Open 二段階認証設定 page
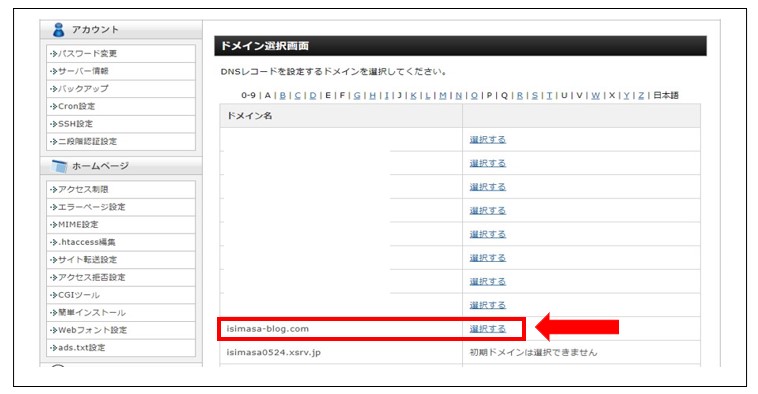The height and width of the screenshot is (394, 758). [x=87, y=141]
